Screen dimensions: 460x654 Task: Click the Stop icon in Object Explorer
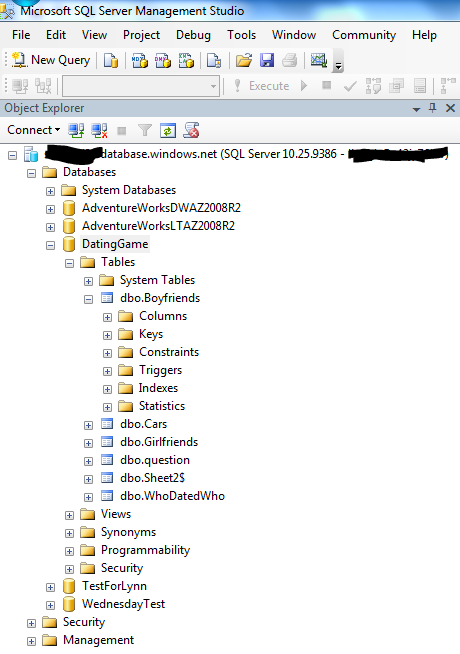(x=122, y=131)
